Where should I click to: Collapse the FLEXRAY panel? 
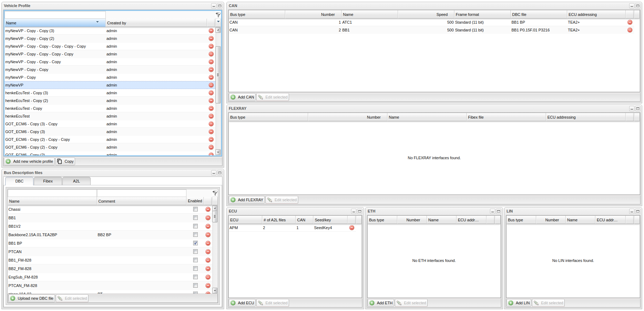pyautogui.click(x=632, y=109)
